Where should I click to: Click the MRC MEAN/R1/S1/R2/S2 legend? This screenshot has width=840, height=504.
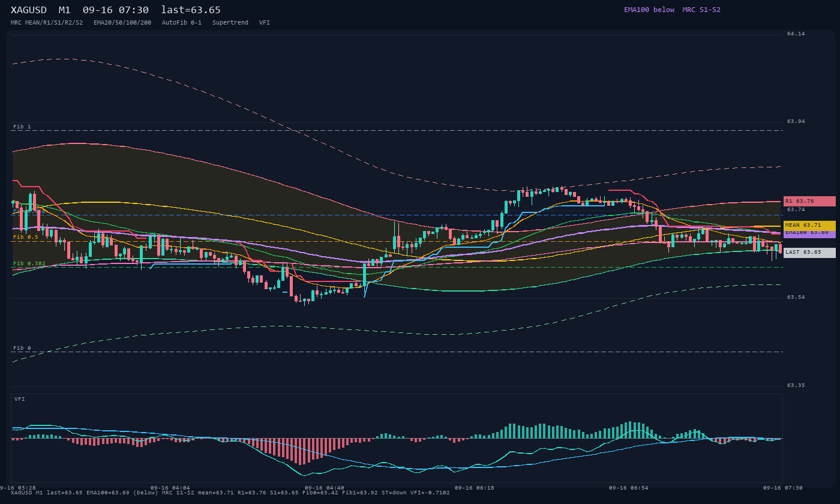[47, 23]
